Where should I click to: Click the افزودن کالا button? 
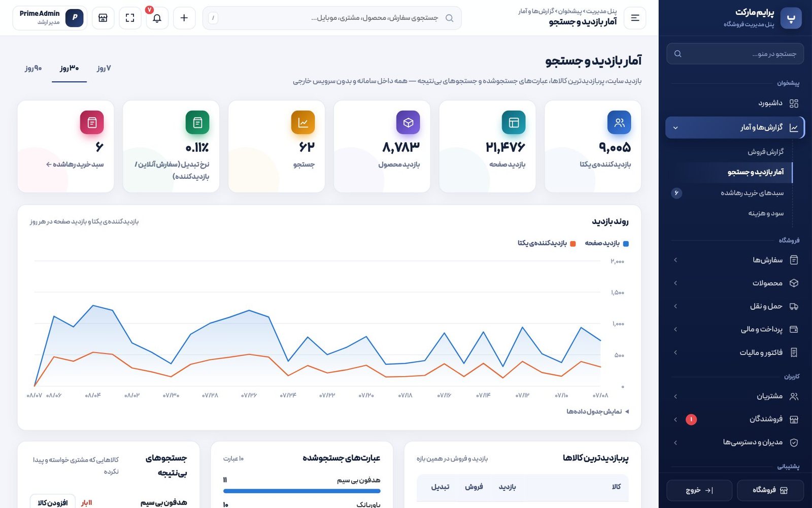pyautogui.click(x=53, y=502)
